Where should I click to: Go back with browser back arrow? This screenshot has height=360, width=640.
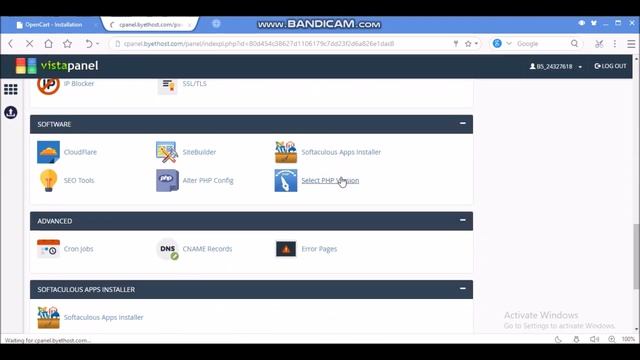click(11, 43)
